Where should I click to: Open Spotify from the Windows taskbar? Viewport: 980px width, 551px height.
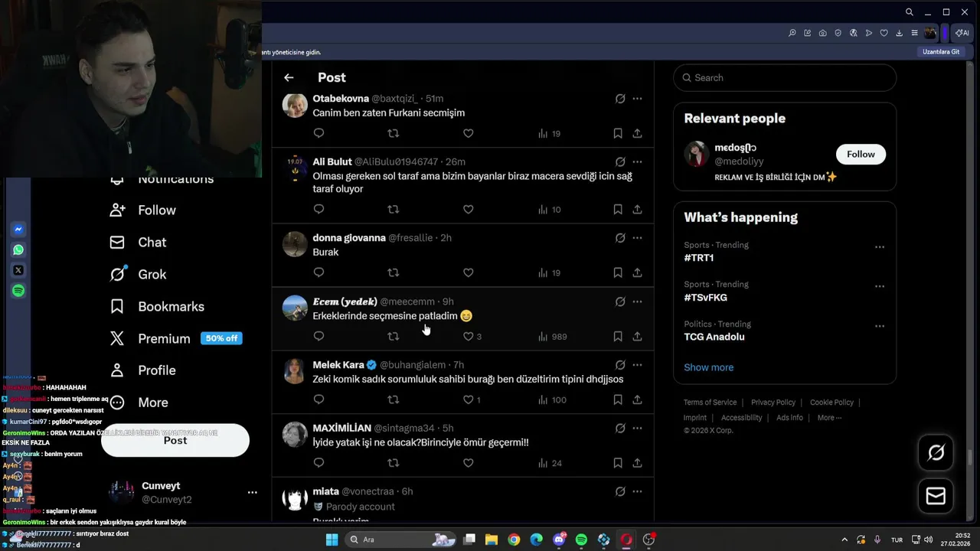pyautogui.click(x=581, y=540)
